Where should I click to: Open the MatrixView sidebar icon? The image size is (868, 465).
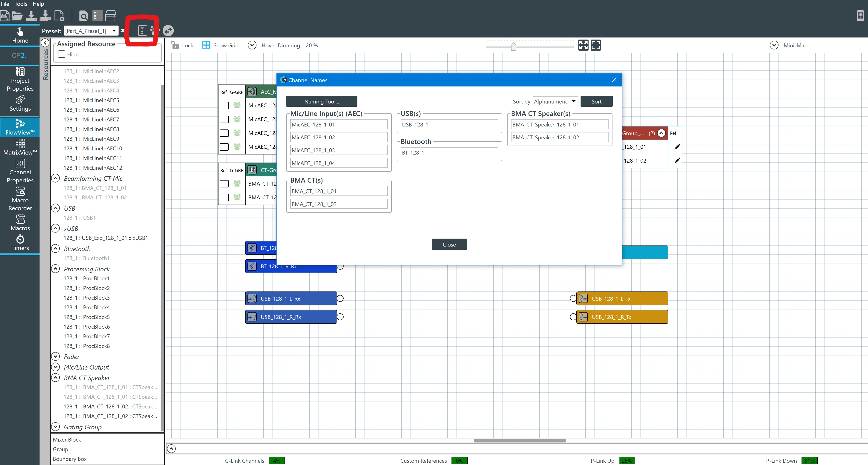click(x=20, y=147)
